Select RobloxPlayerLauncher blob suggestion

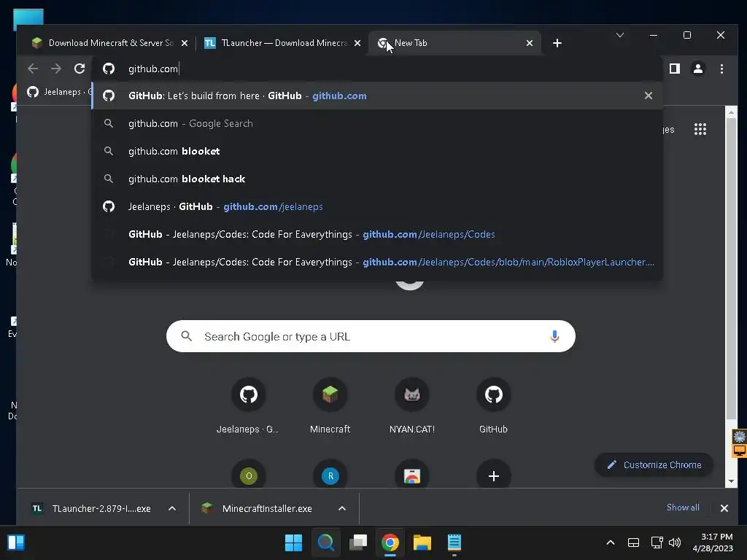[376, 262]
